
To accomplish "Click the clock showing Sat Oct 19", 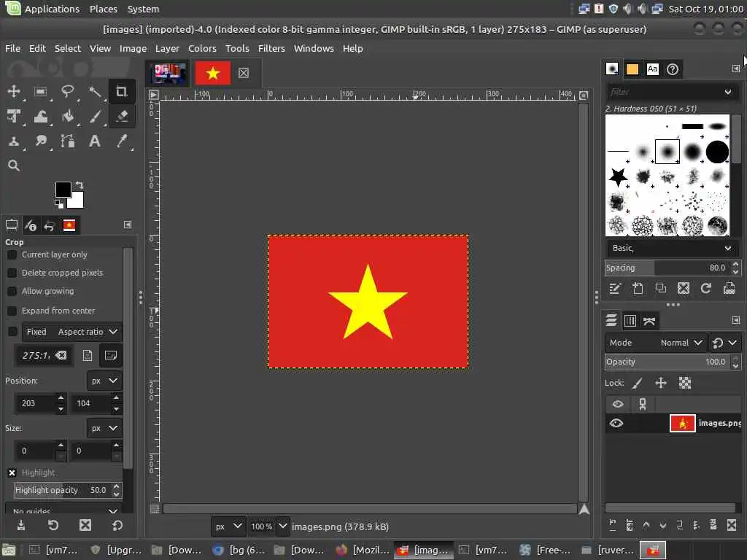I will (x=705, y=9).
